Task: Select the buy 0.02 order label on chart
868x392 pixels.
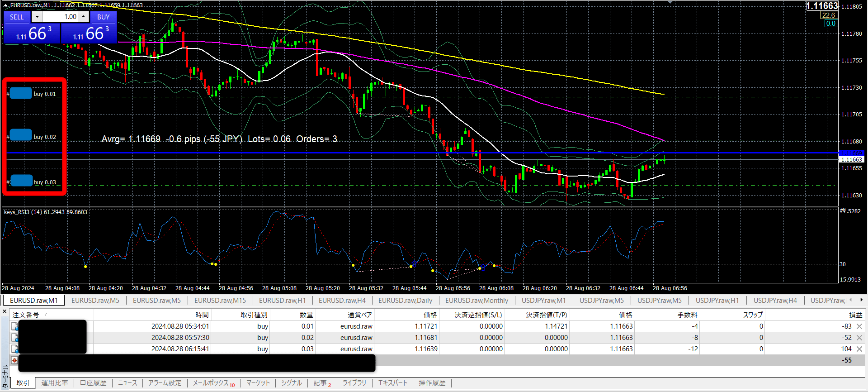Action: pos(45,137)
